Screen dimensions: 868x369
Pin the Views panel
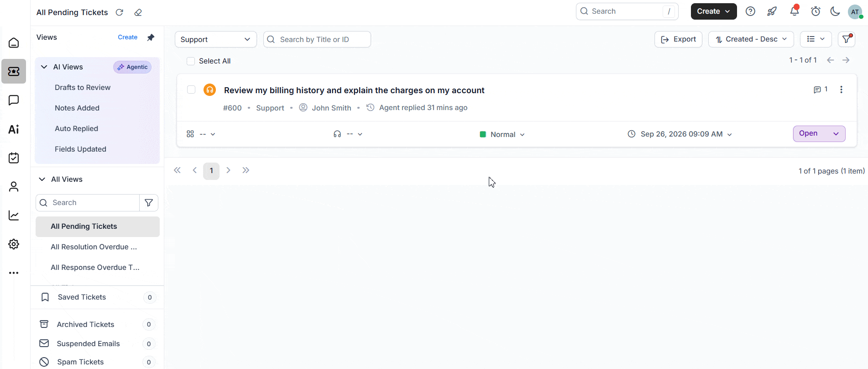pyautogui.click(x=151, y=37)
